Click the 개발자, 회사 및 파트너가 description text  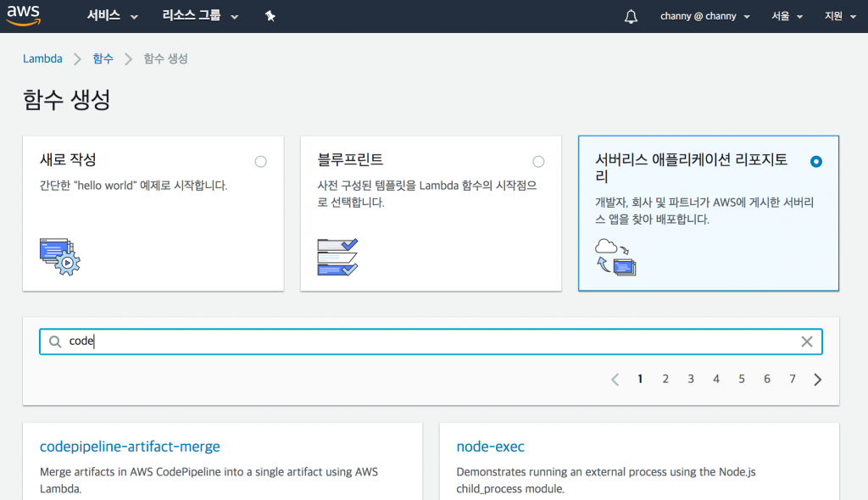(704, 211)
